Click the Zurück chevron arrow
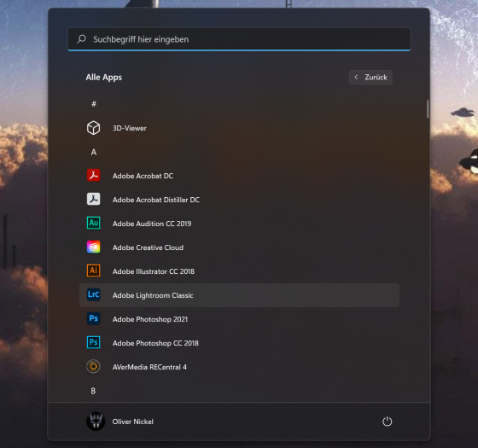Screen dimensions: 478x448 [x=356, y=78]
